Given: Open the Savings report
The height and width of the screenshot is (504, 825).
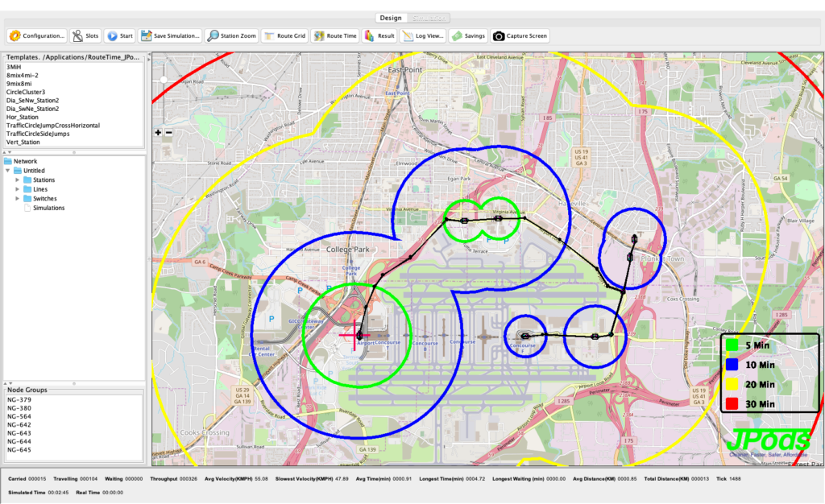Looking at the screenshot, I should click(468, 35).
